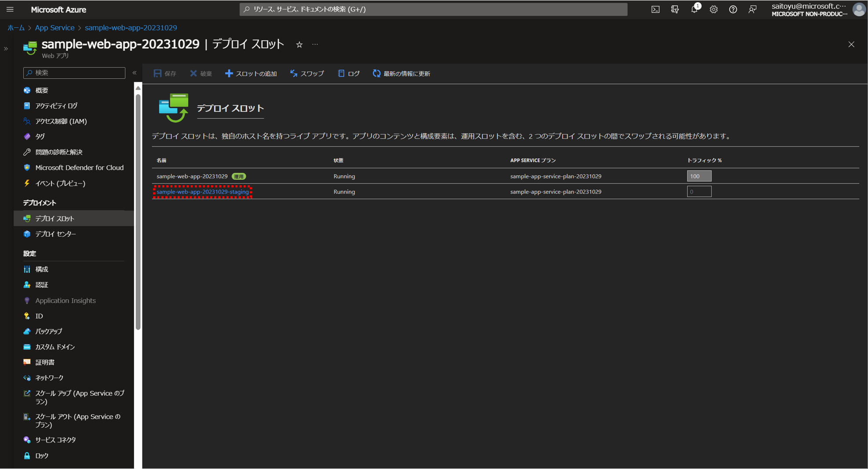868x469 pixels.
Task: Open the staging slot link
Action: [x=203, y=192]
